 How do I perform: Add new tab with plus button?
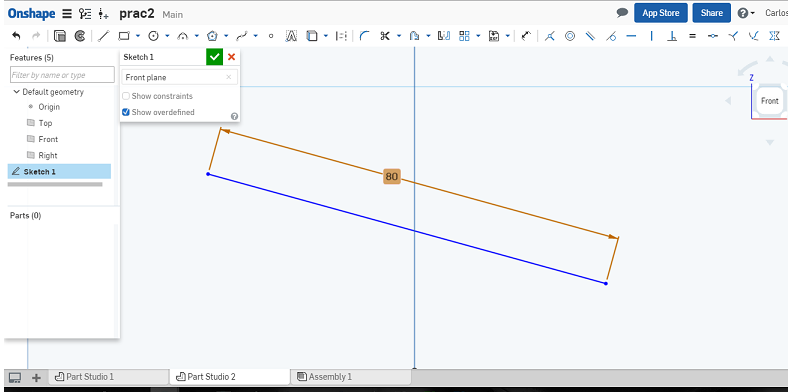coord(36,377)
